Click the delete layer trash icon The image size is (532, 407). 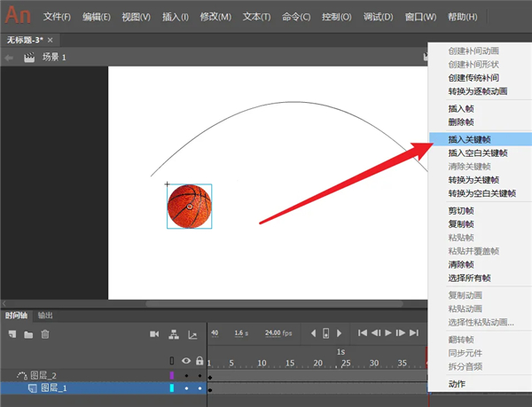coord(45,333)
